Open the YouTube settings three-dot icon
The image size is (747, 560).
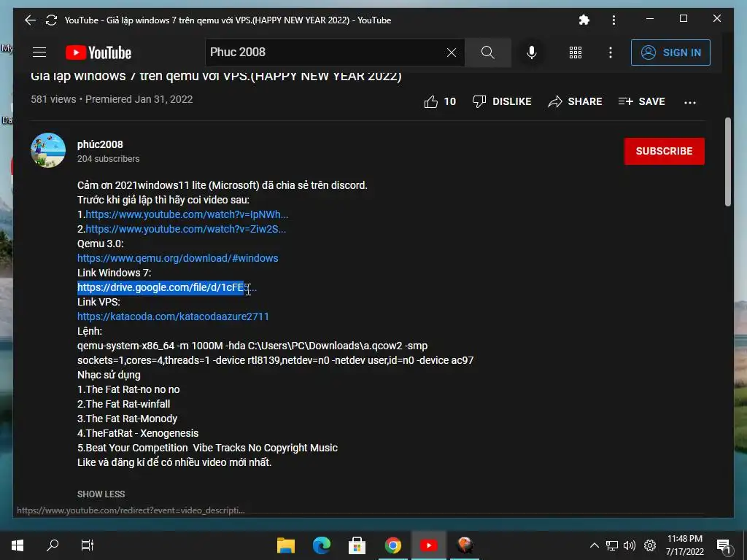click(611, 52)
